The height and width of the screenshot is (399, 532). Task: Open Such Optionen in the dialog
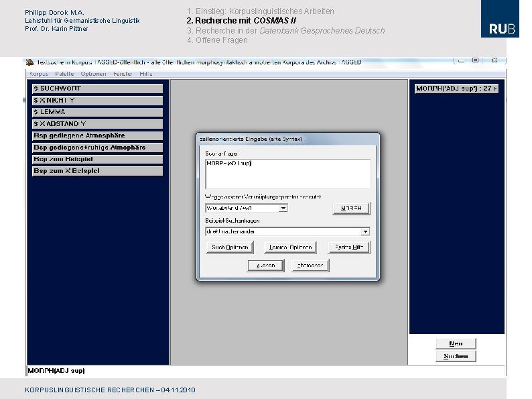pos(230,247)
